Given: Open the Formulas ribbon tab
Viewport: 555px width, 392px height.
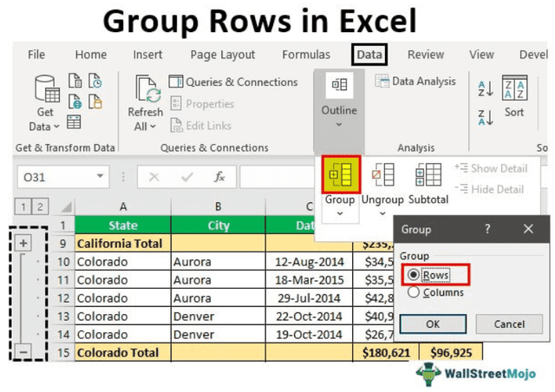Looking at the screenshot, I should pyautogui.click(x=305, y=55).
